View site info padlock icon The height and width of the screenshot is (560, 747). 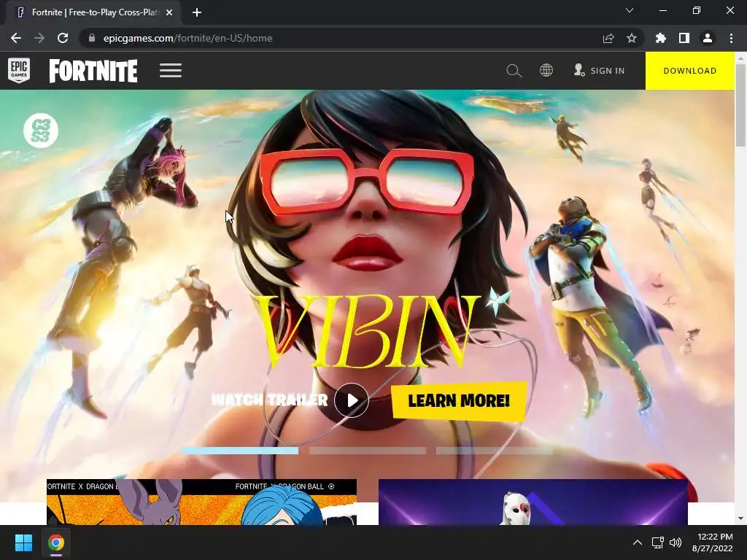[x=92, y=38]
